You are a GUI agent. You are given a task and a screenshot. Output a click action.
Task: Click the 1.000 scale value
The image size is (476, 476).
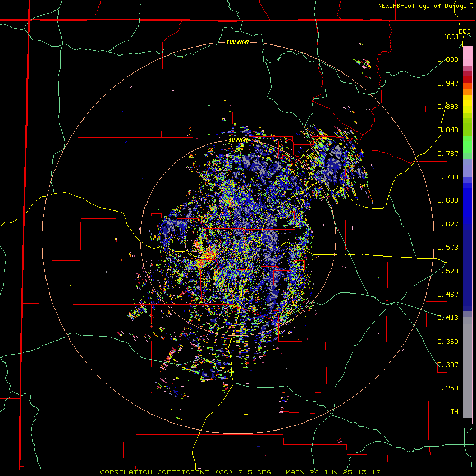(x=448, y=59)
